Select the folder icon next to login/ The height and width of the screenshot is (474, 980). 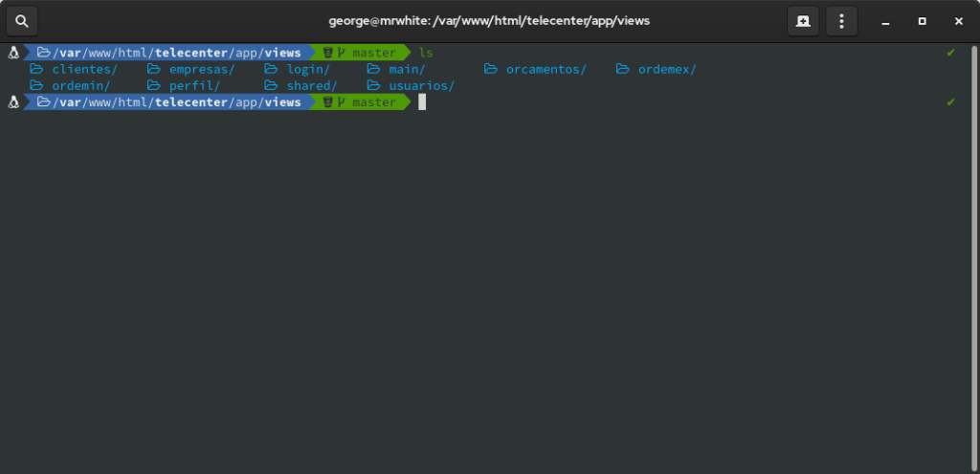pos(272,69)
